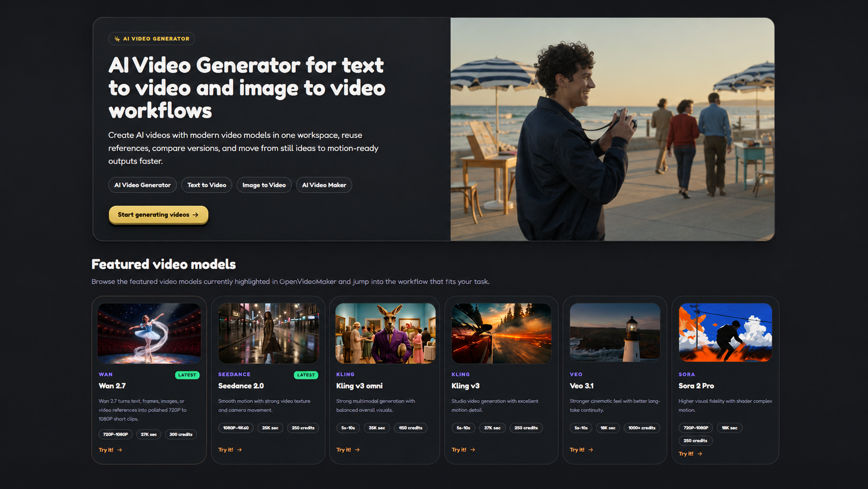Open the Kling v3 omni kangaroo thumbnail
This screenshot has height=489, width=868.
pos(385,333)
